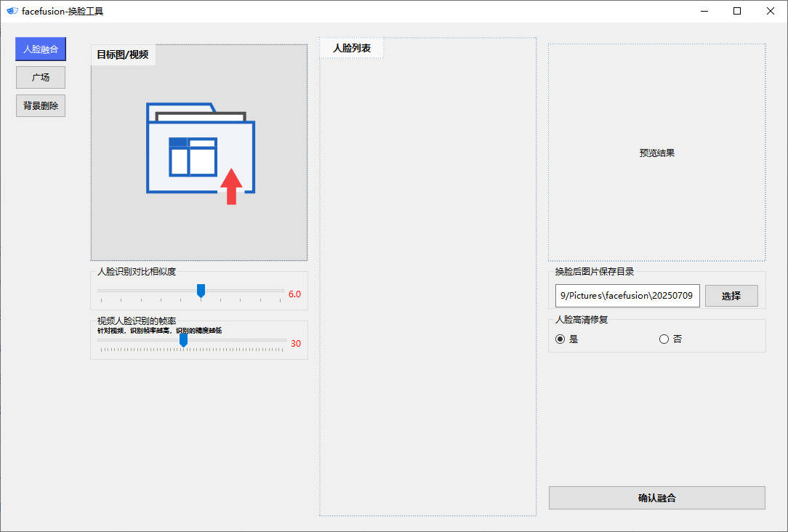Viewport: 788px width, 532px height.
Task: Click the 换脸后图片保存目录 label
Action: click(x=595, y=272)
